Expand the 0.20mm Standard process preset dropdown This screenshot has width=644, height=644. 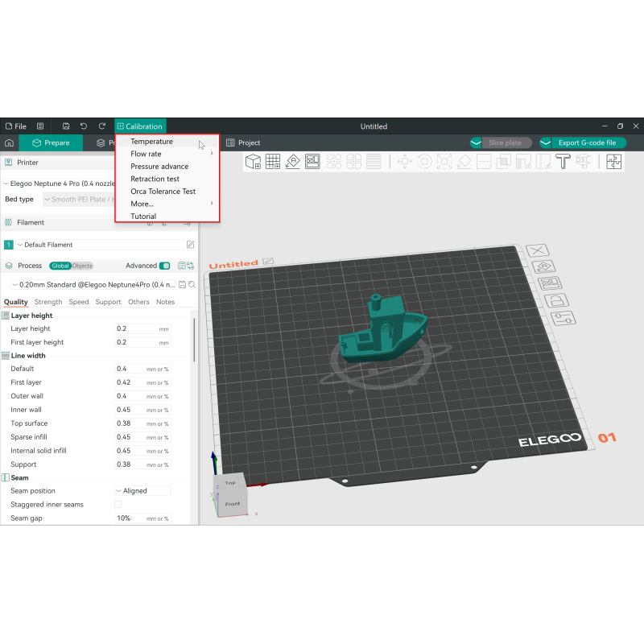point(93,284)
